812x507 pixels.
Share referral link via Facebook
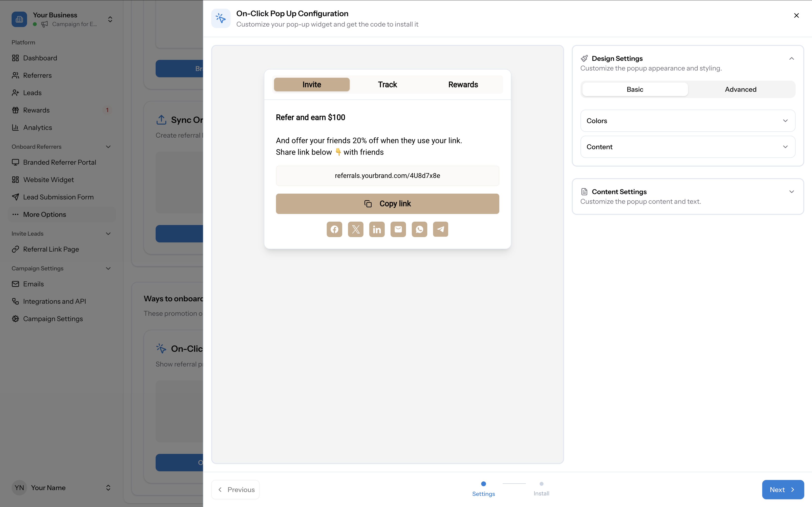click(334, 229)
